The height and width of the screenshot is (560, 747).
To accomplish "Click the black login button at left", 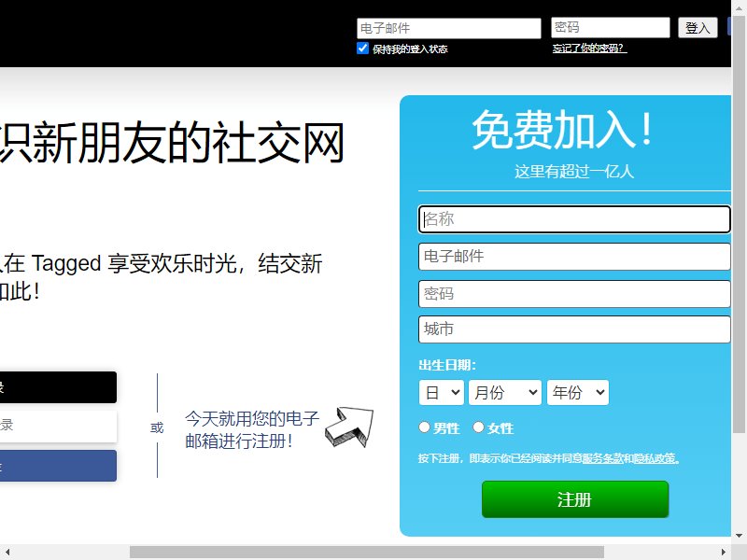I will point(58,387).
